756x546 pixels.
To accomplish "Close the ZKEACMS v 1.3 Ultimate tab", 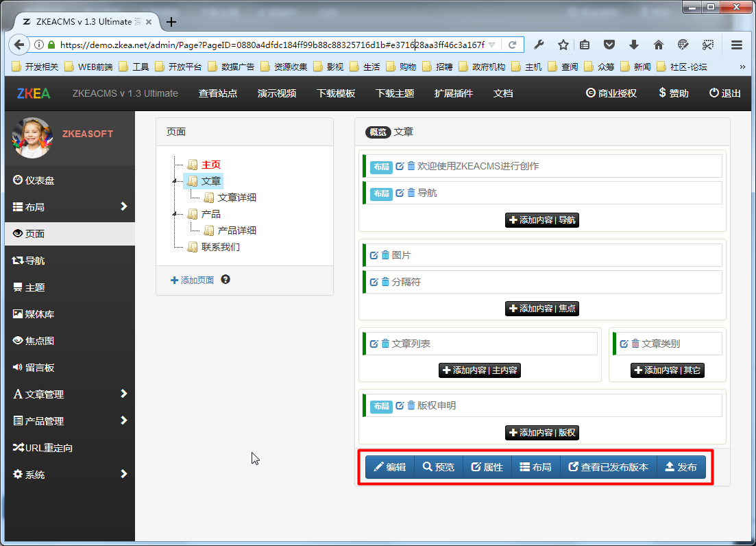I will click(x=149, y=22).
